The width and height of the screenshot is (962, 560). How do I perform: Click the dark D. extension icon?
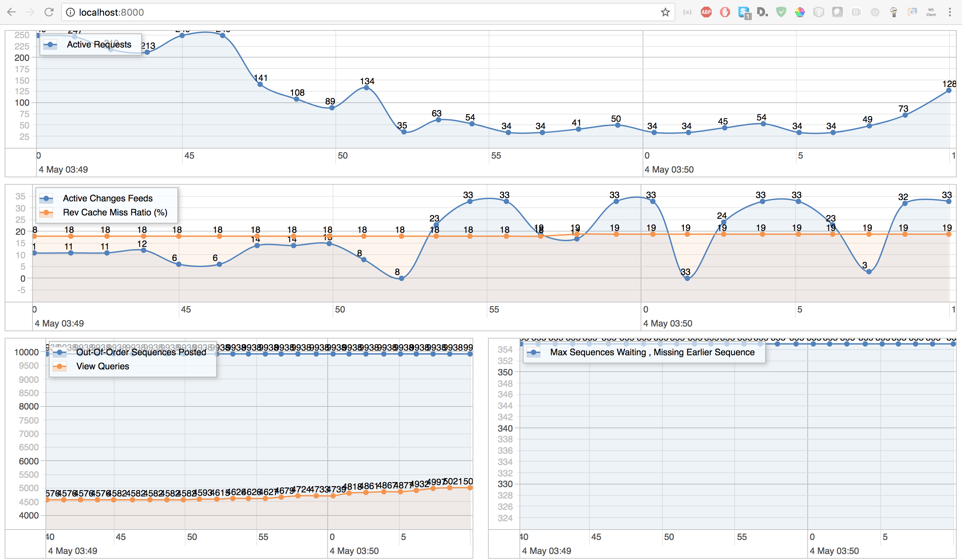pos(762,12)
